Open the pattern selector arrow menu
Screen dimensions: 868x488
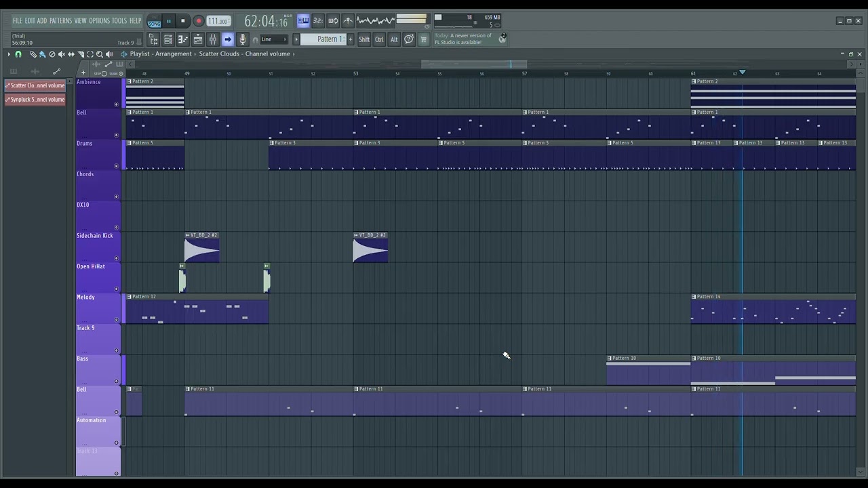click(296, 39)
